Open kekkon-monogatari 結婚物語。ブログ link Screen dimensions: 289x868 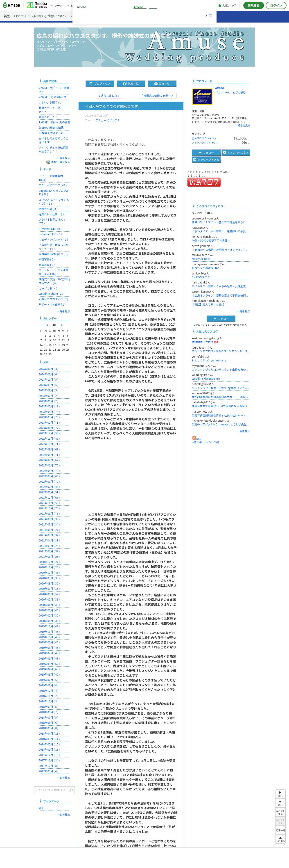202,342
